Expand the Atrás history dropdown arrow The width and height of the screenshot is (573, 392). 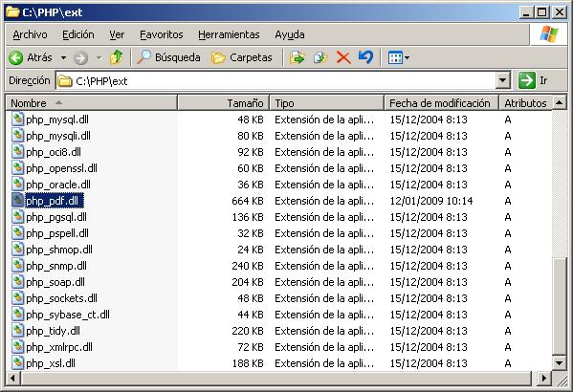click(x=63, y=57)
